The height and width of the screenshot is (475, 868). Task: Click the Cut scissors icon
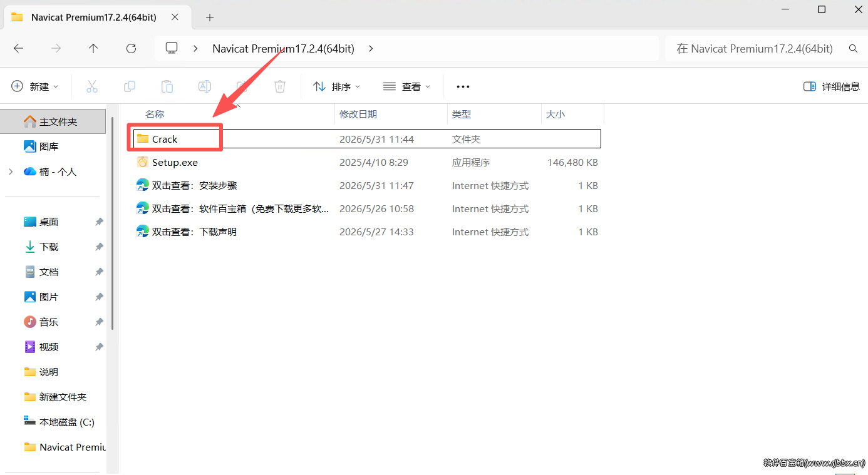92,86
